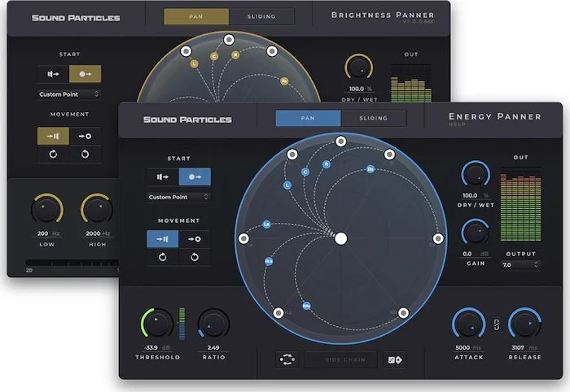Click the white center point in panner circle
This screenshot has height=392, width=570.
point(341,238)
